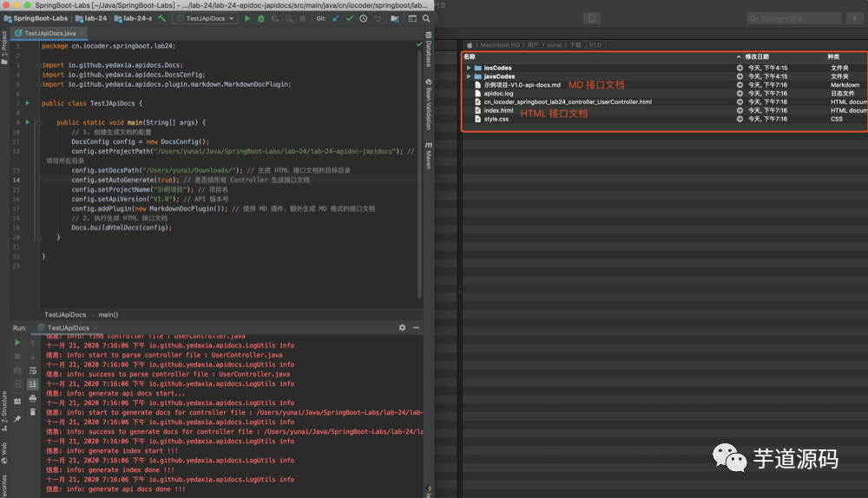Select apidoc.log file in Finder

(499, 94)
